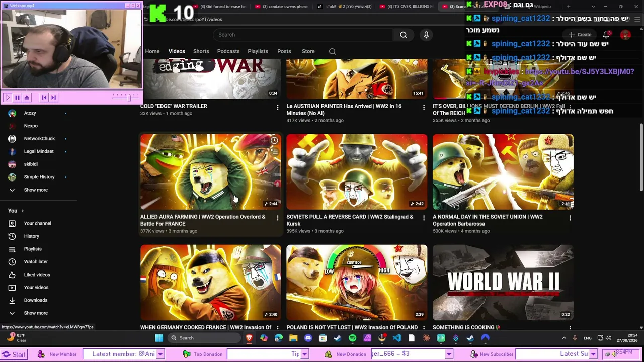The width and height of the screenshot is (644, 362).
Task: Open File Explorer from the taskbar
Action: click(293, 338)
